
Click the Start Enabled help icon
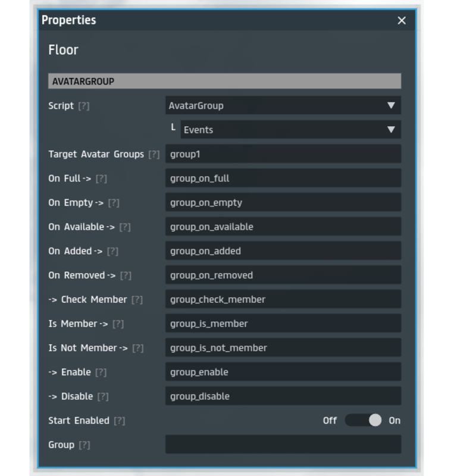(x=120, y=421)
